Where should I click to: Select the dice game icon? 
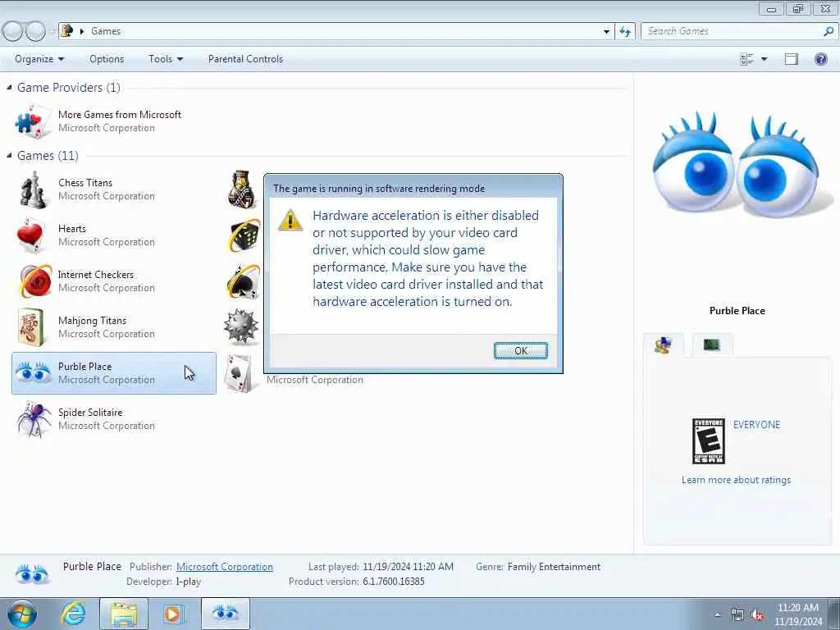click(x=243, y=235)
